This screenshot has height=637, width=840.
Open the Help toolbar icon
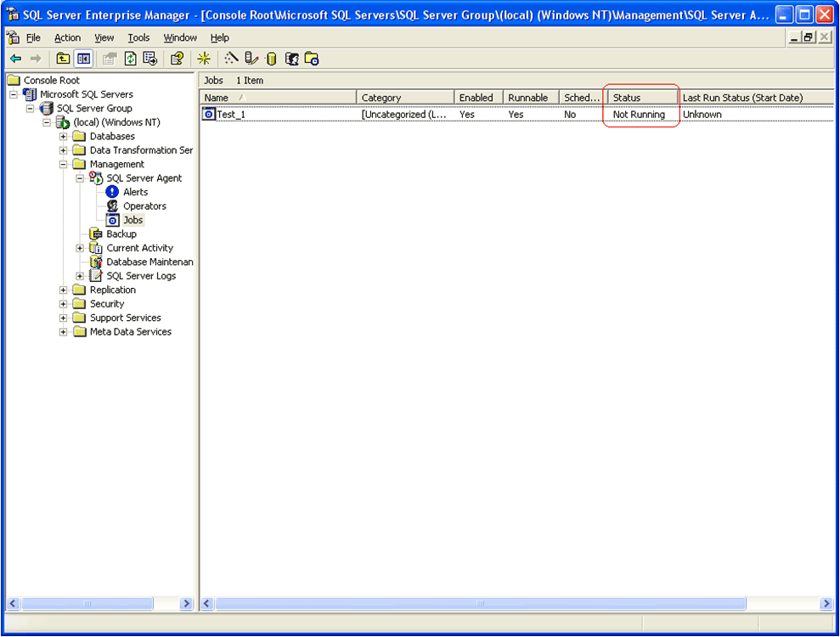pos(177,59)
